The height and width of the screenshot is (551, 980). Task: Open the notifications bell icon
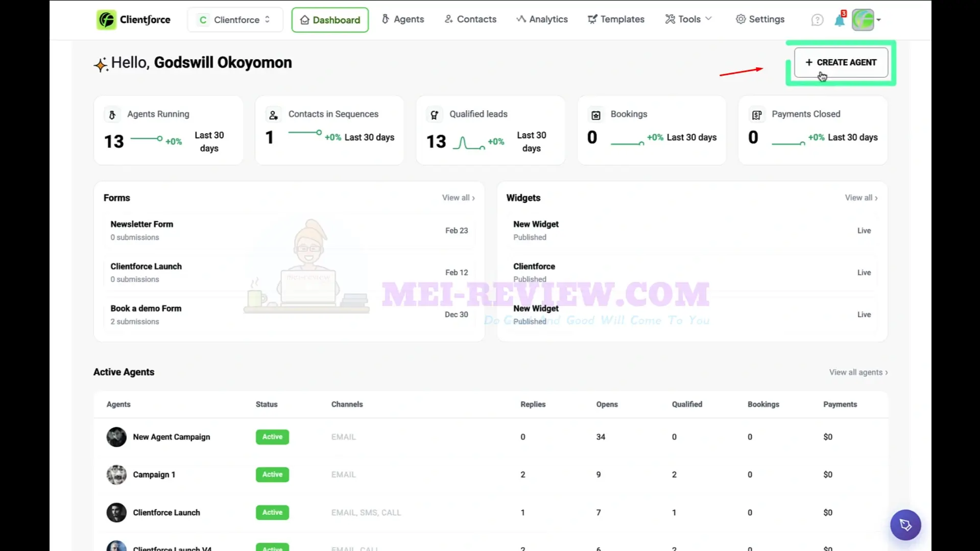point(840,20)
